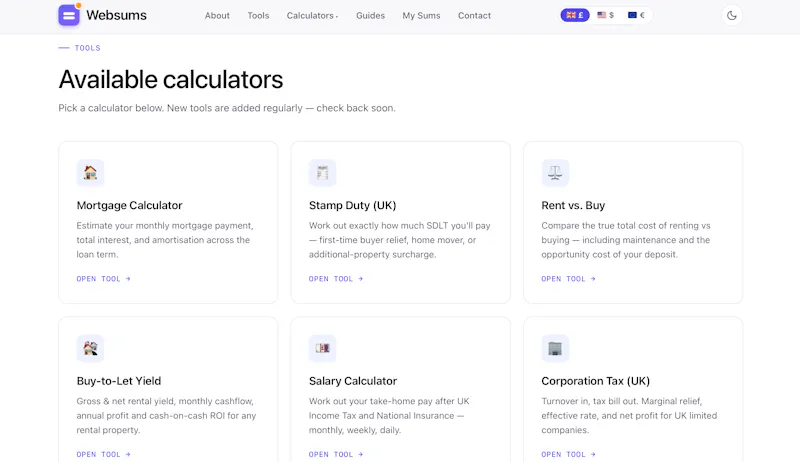The image size is (800, 462).
Task: Open the About page
Action: pyautogui.click(x=217, y=16)
